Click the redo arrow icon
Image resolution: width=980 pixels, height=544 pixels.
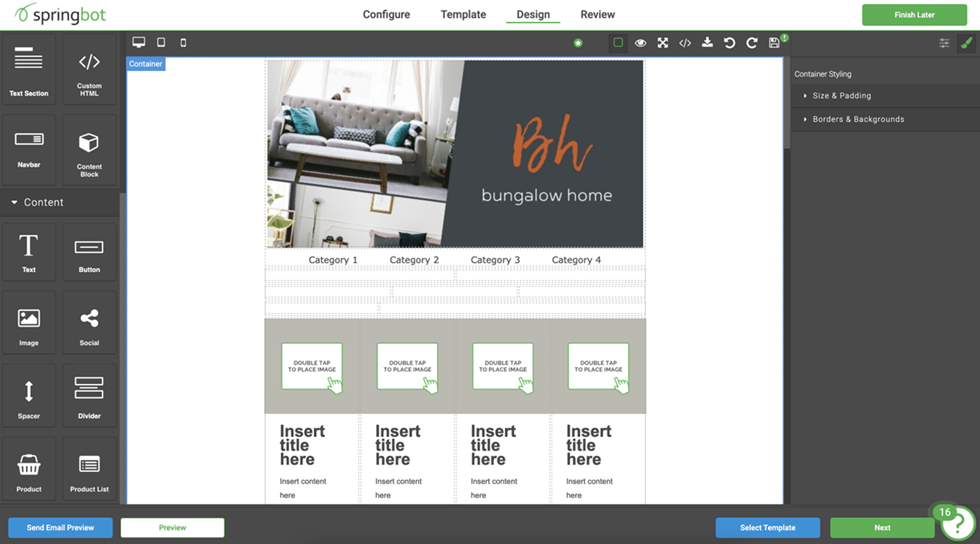pyautogui.click(x=752, y=43)
